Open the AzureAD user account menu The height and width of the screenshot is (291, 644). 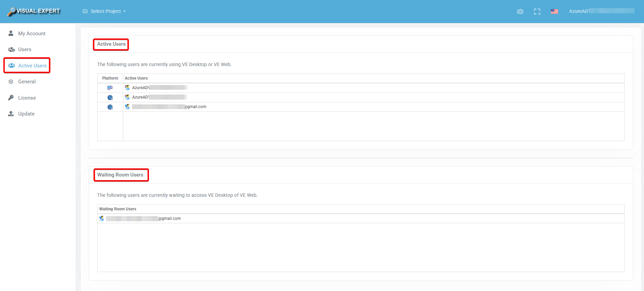602,11
